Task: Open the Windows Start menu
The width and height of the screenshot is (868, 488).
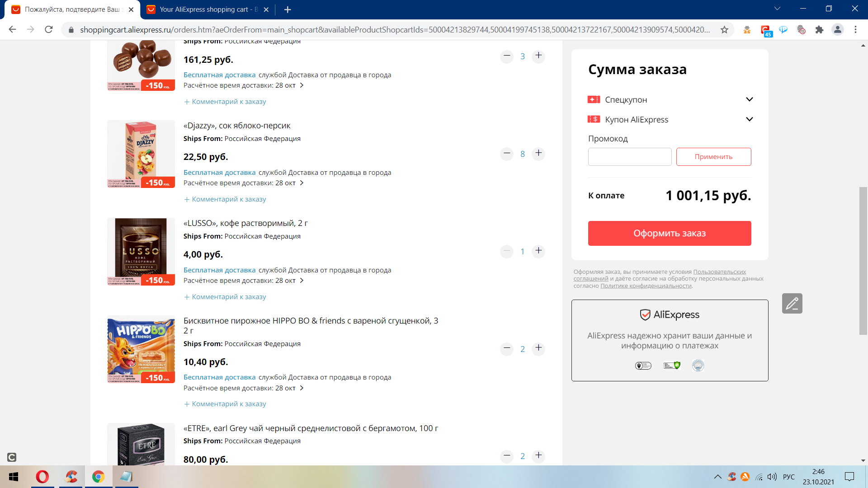Action: coord(14,477)
